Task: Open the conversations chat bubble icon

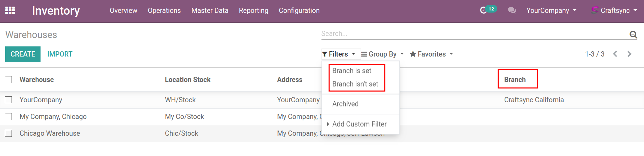Action: tap(512, 10)
